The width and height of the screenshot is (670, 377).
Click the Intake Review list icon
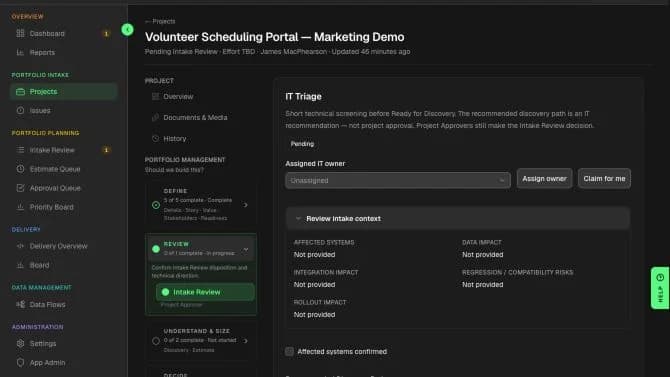(x=20, y=150)
